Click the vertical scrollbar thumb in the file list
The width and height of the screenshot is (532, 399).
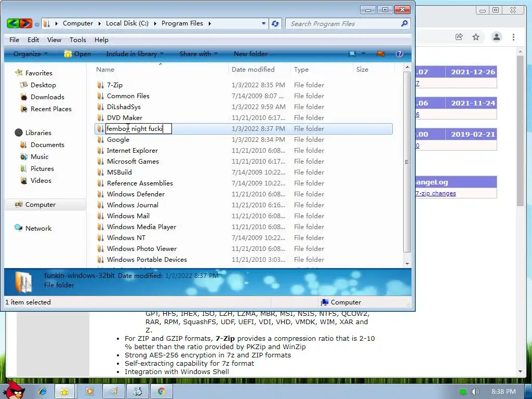point(407,162)
